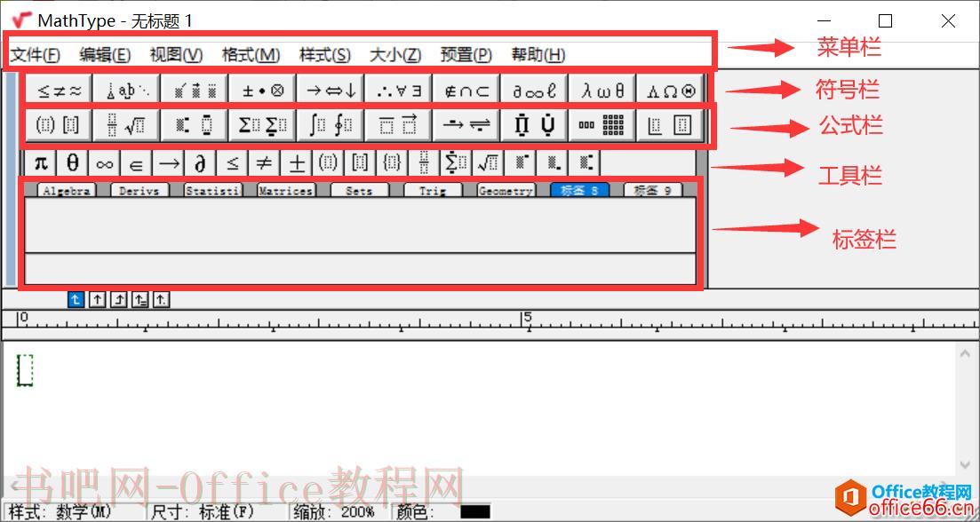Open the summation templates palette
Viewport: 980px width, 522px height.
[263, 125]
